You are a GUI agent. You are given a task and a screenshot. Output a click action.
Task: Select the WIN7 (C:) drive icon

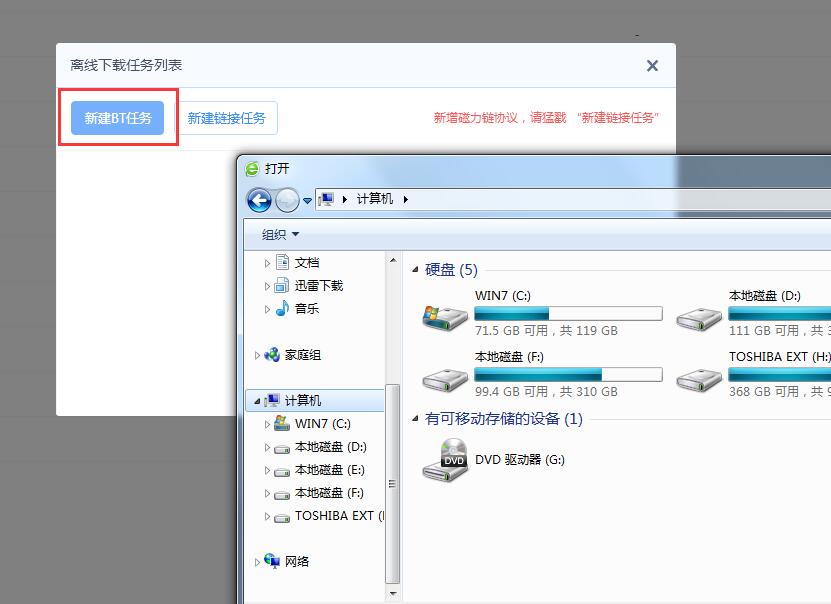(x=445, y=317)
